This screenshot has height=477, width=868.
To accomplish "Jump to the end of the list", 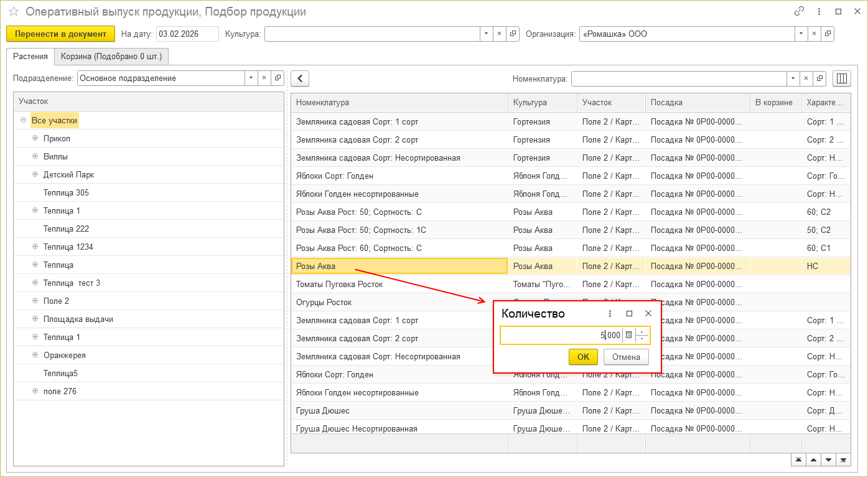I will tap(843, 460).
